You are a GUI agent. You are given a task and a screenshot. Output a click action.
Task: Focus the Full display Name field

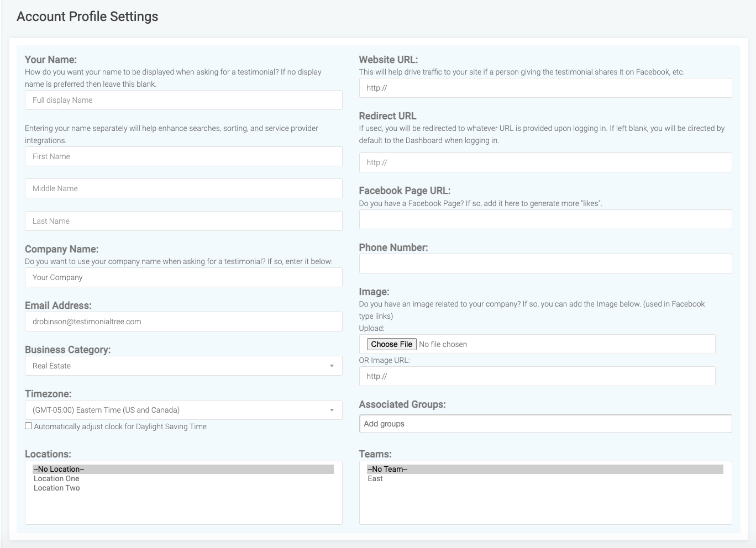click(x=183, y=100)
